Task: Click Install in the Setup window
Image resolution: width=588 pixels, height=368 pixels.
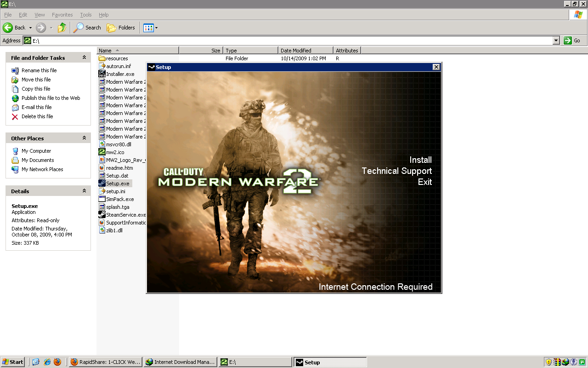Action: [421, 160]
